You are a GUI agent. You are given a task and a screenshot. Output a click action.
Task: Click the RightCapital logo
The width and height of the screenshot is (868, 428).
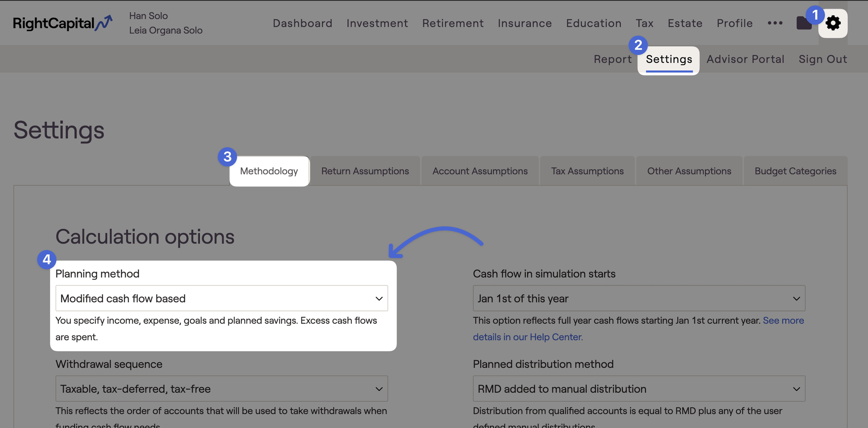[x=62, y=23]
